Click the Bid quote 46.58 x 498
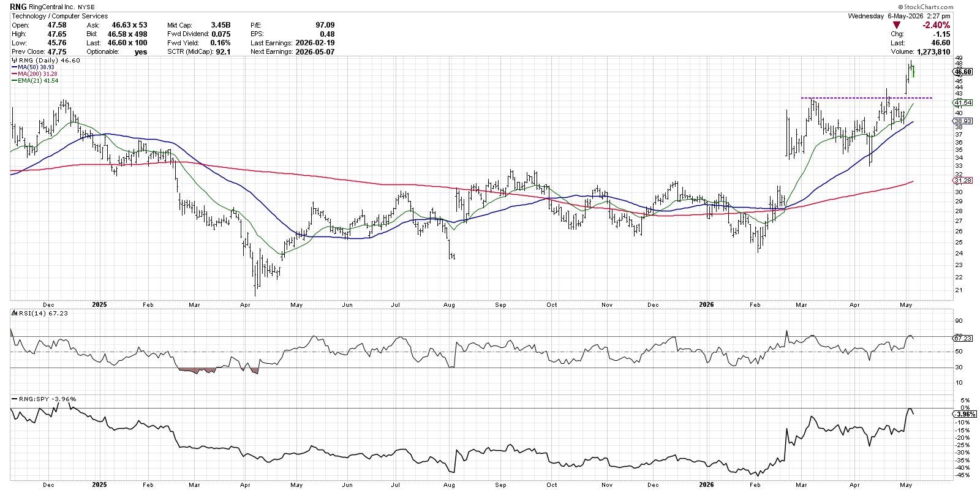The height and width of the screenshot is (490, 980). point(127,34)
